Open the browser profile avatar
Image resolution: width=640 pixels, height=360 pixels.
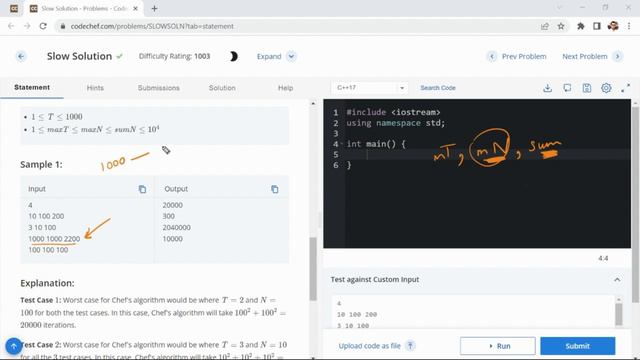tap(613, 26)
